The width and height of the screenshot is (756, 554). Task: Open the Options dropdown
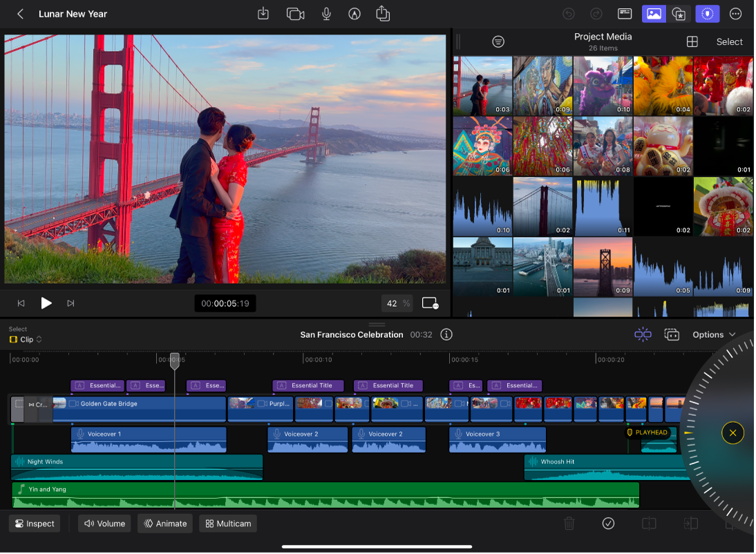pos(714,334)
